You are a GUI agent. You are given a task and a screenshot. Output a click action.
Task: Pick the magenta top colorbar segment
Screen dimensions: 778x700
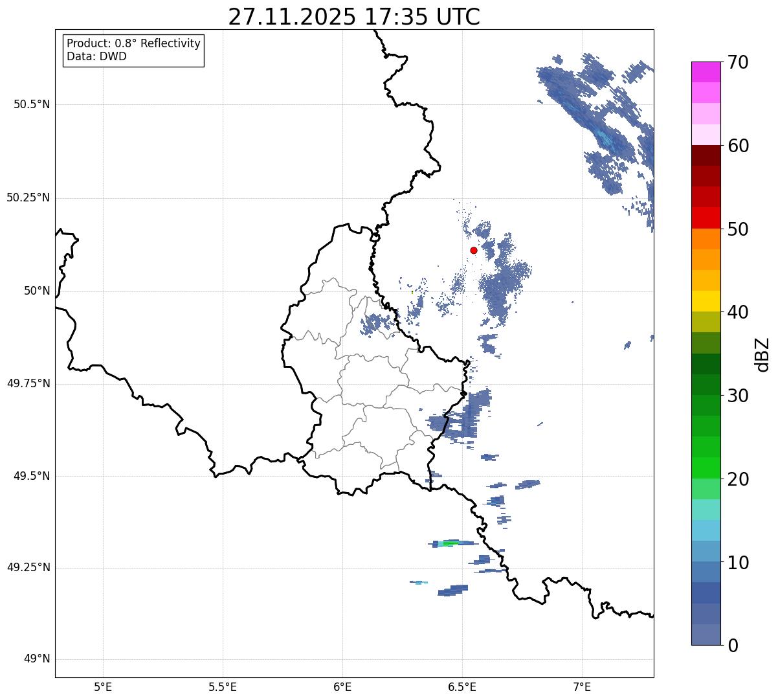pyautogui.click(x=706, y=72)
